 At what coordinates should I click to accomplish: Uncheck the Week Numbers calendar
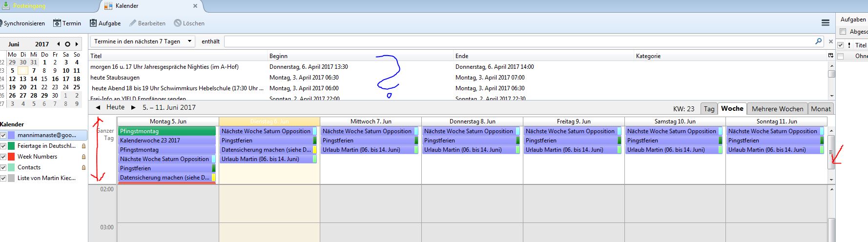tap(3, 157)
